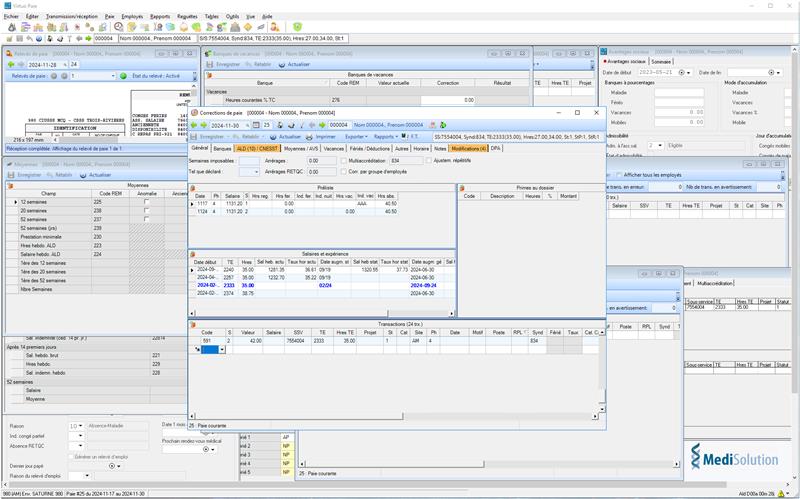Switch to the ALD (10) / CNESST tab

258,148
